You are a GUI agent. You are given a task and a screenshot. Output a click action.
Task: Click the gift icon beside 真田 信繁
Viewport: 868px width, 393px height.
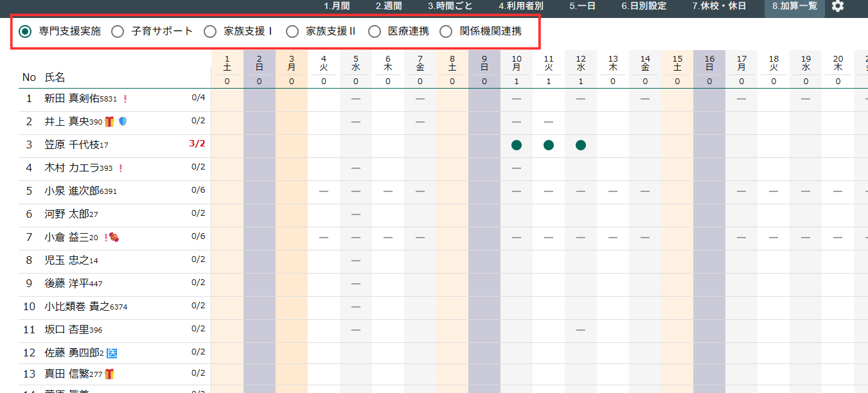coord(109,374)
